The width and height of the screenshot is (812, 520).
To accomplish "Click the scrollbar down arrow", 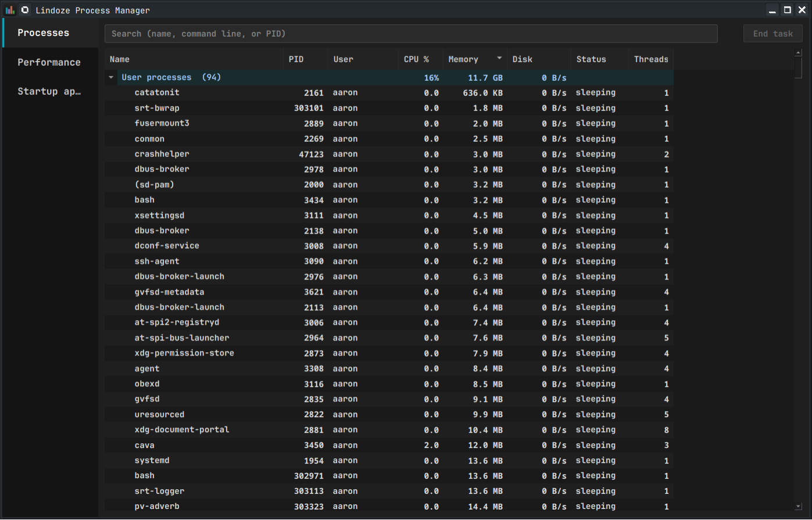I will click(x=798, y=507).
